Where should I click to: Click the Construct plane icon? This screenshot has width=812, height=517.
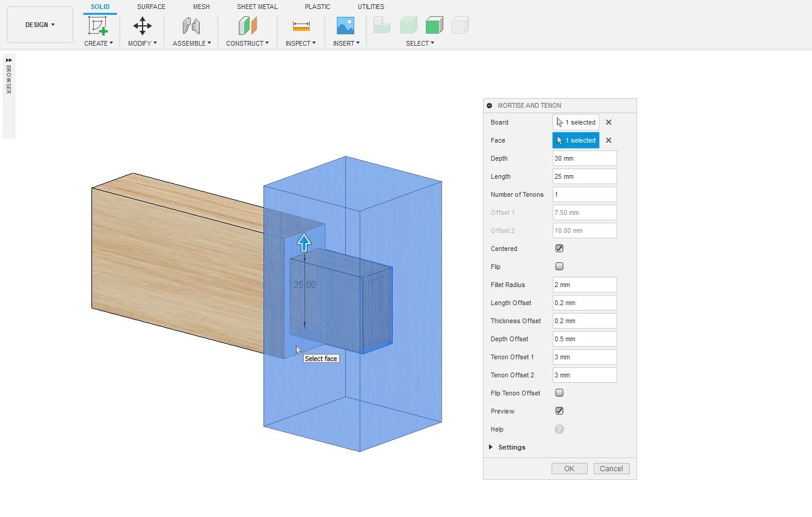tap(247, 26)
